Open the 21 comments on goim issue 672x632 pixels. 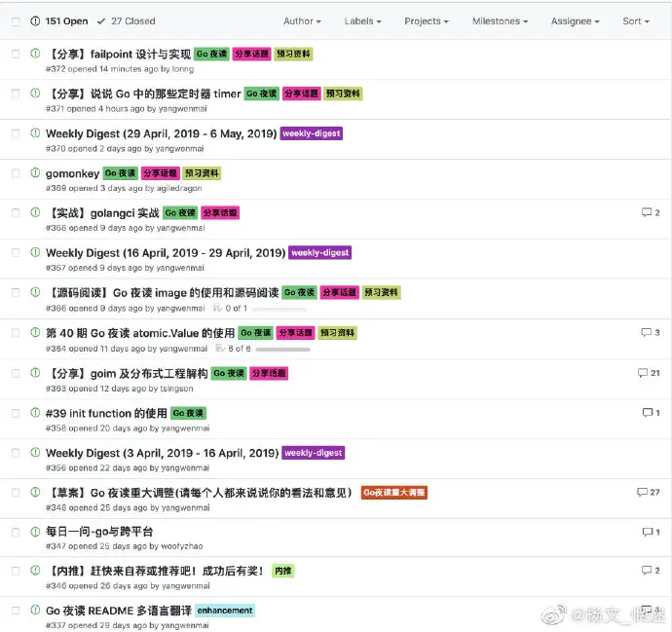[x=649, y=373]
